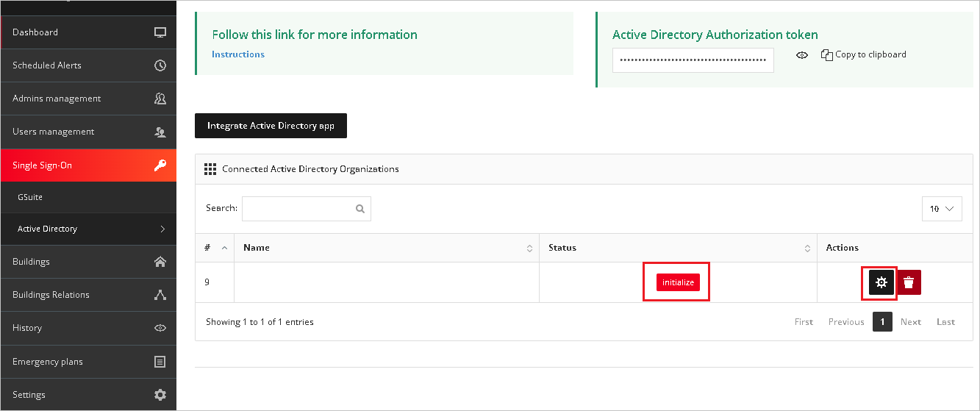Sort the Status column using its arrows
Image resolution: width=980 pixels, height=411 pixels.
tap(807, 249)
